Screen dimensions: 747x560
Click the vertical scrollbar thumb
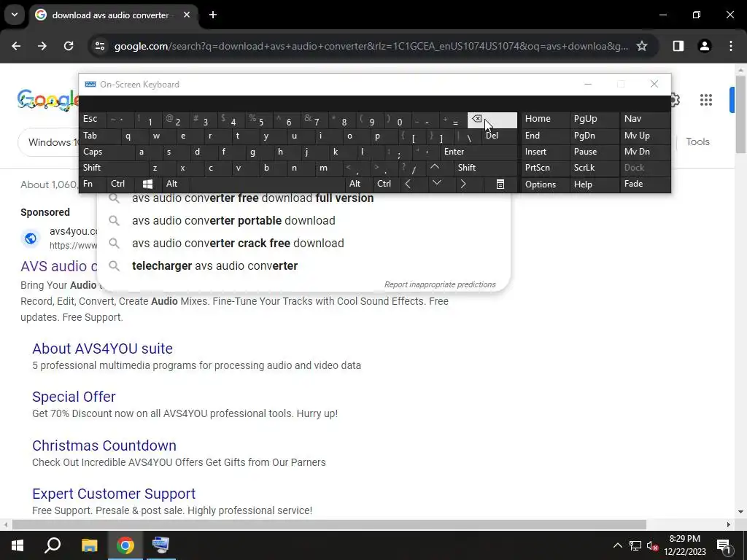[x=740, y=114]
